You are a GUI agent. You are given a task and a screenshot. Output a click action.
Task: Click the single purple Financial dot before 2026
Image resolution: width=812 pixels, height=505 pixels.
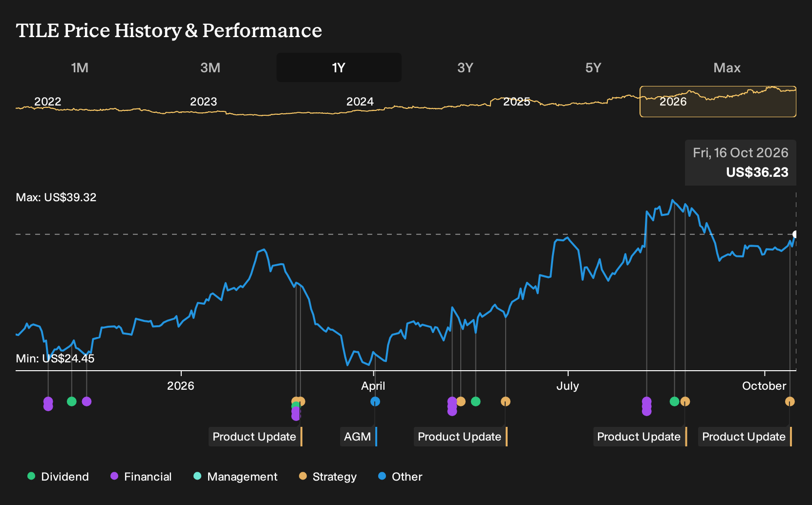(x=87, y=401)
